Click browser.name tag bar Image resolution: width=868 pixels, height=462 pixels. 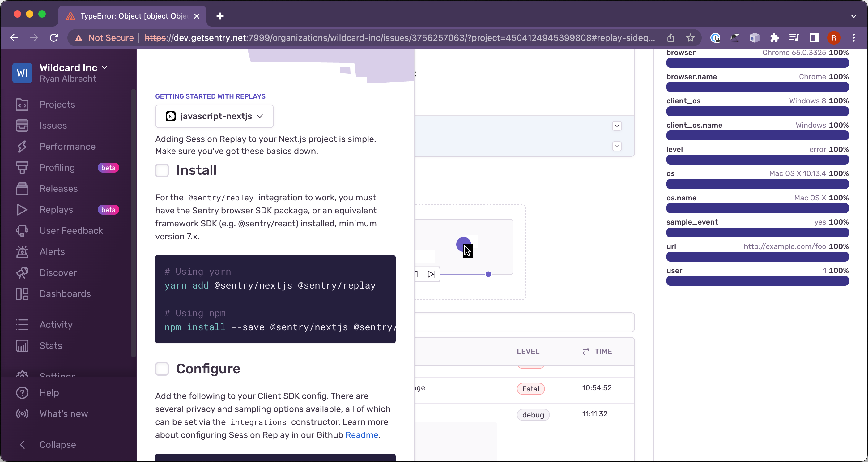coord(757,87)
